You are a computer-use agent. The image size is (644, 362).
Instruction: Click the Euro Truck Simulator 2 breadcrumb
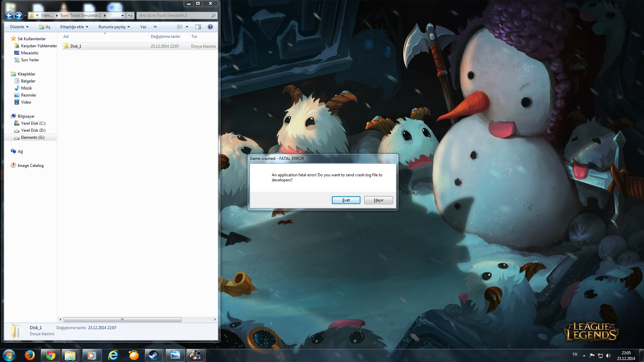(x=80, y=15)
